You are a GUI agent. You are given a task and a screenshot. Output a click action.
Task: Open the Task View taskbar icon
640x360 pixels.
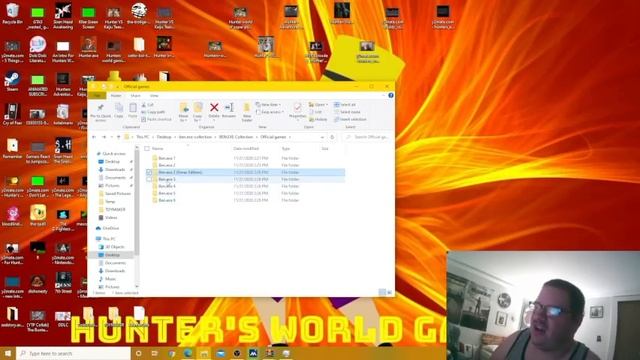pyautogui.click(x=154, y=353)
